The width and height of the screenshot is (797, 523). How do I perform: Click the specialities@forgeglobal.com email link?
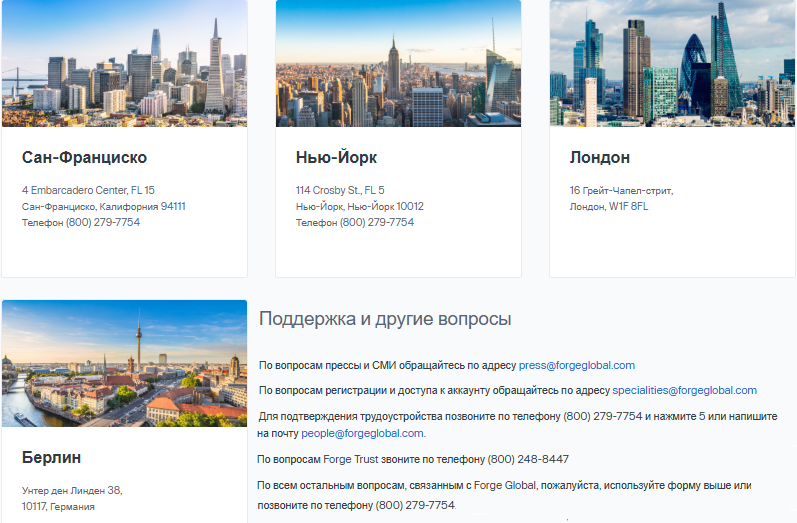point(684,390)
